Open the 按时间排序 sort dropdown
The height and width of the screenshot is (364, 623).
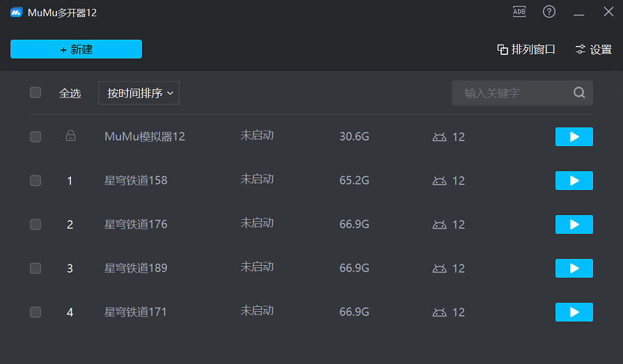[139, 93]
